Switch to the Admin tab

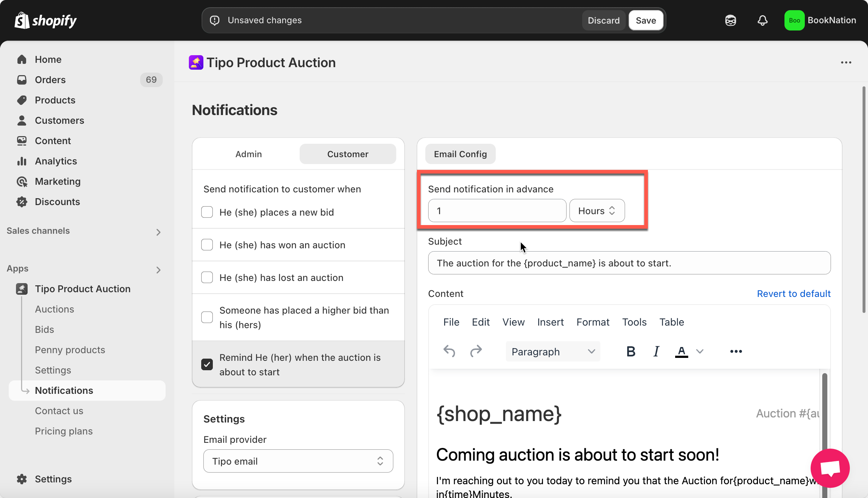tap(248, 154)
